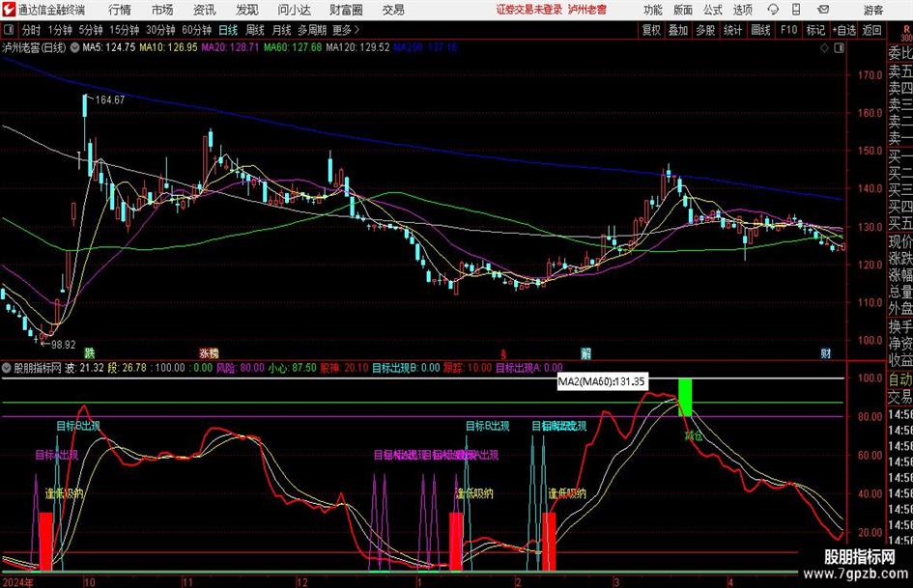Click the 98.92 low price label

(63, 345)
